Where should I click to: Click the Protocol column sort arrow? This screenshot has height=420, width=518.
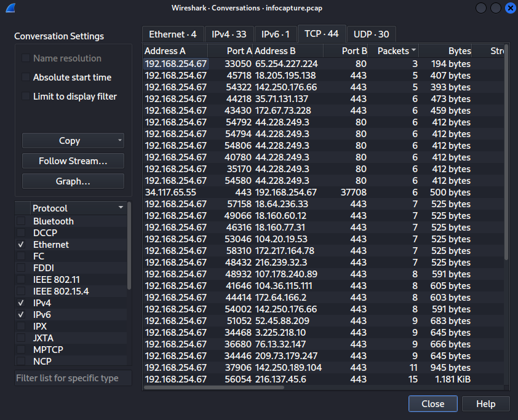point(121,208)
